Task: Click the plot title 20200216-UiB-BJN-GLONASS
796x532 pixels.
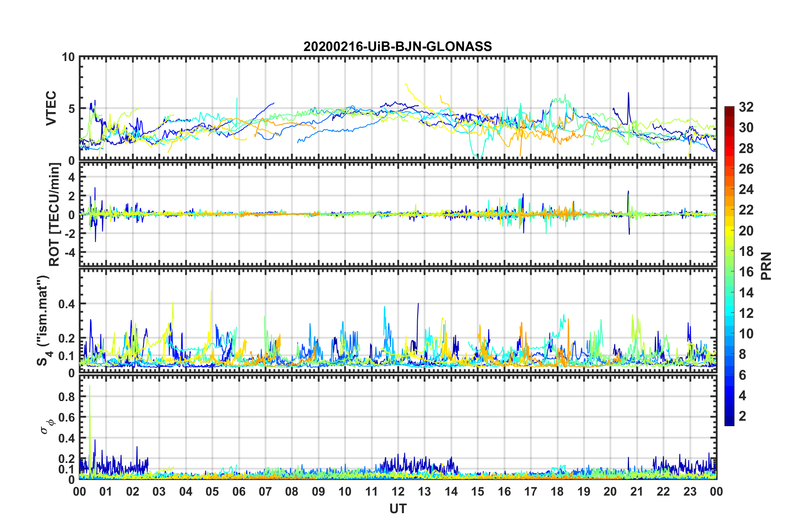Action: point(398,46)
